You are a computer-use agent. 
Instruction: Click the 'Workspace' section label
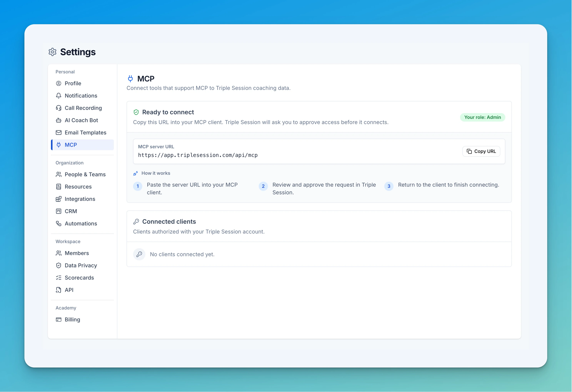click(x=68, y=242)
